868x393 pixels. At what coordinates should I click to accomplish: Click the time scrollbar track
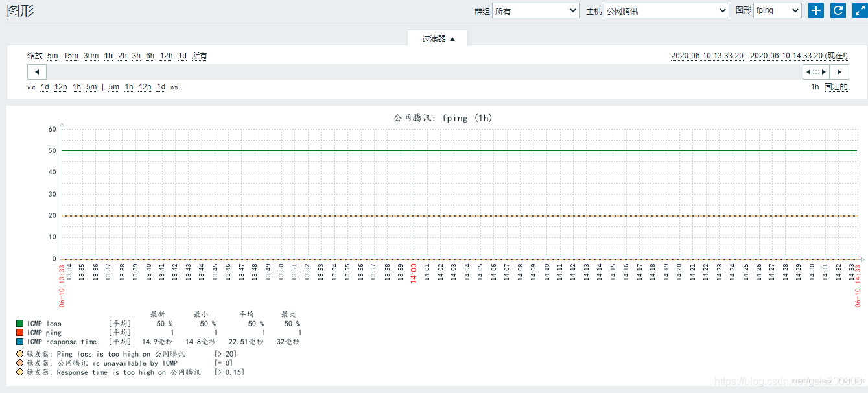424,72
